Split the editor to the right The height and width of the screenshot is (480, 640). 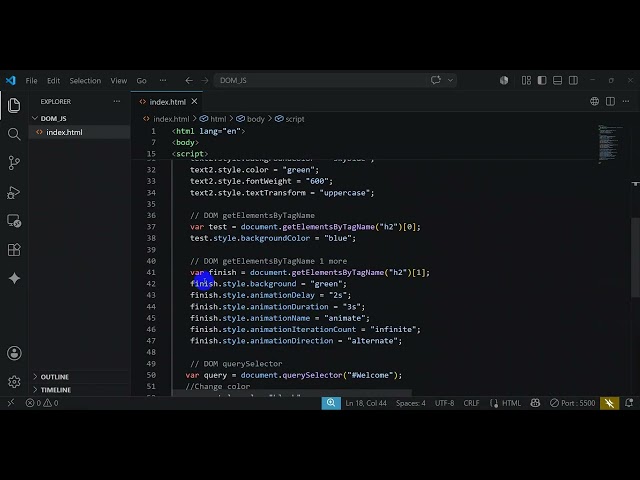pos(610,101)
